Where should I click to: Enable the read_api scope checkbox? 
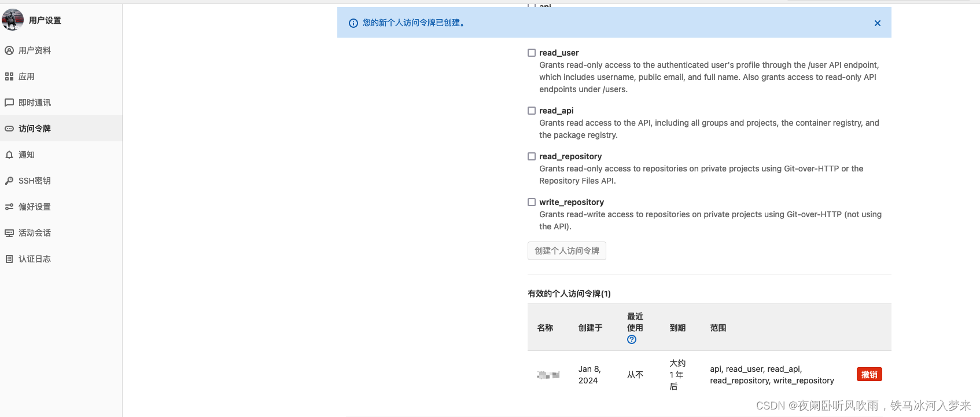click(532, 111)
